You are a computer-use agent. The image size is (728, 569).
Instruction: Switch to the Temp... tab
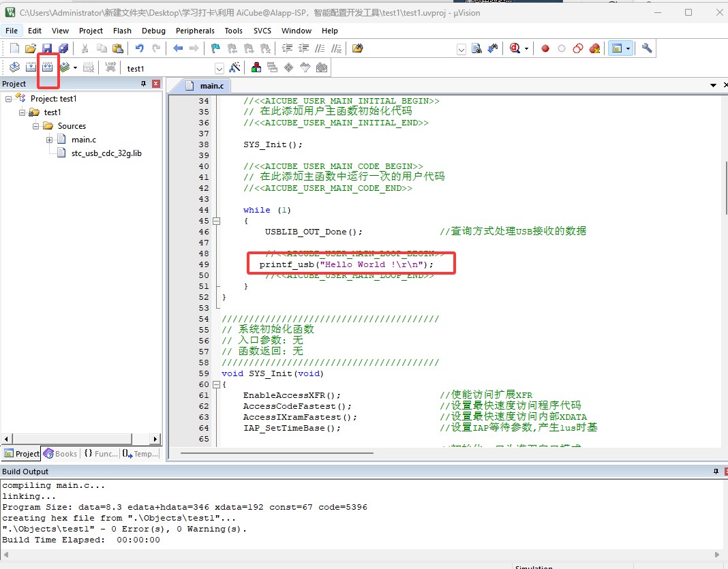(x=140, y=454)
